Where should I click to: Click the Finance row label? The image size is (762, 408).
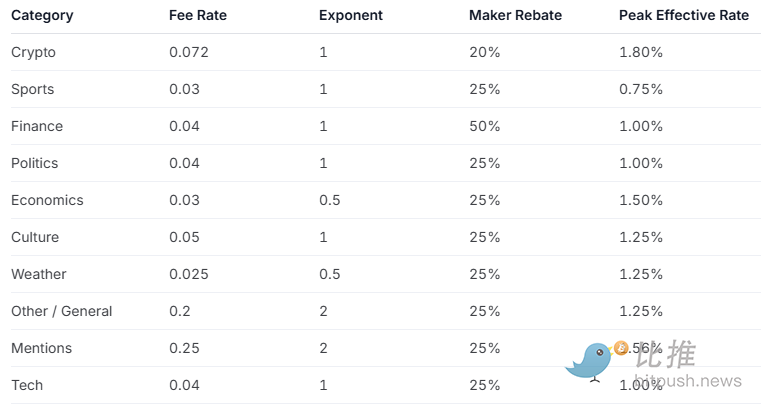tap(37, 126)
